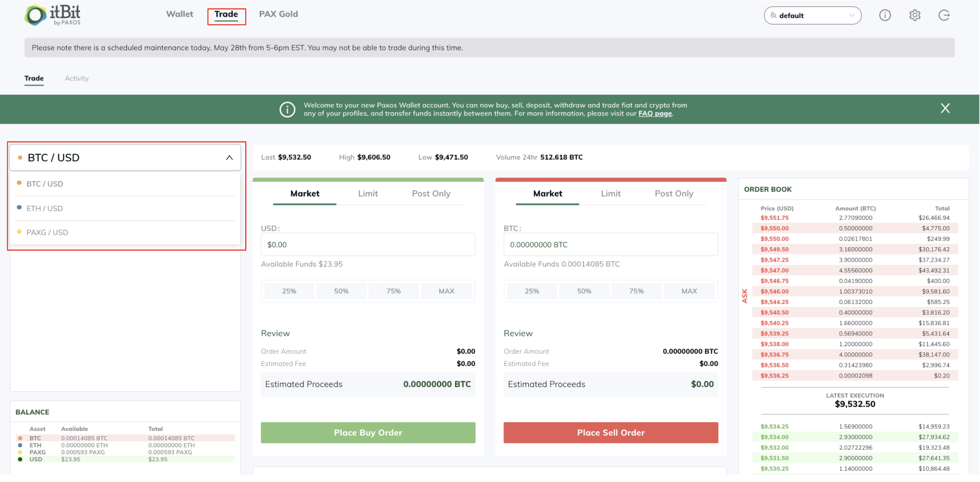Click the info icon in welcome banner

(x=288, y=109)
